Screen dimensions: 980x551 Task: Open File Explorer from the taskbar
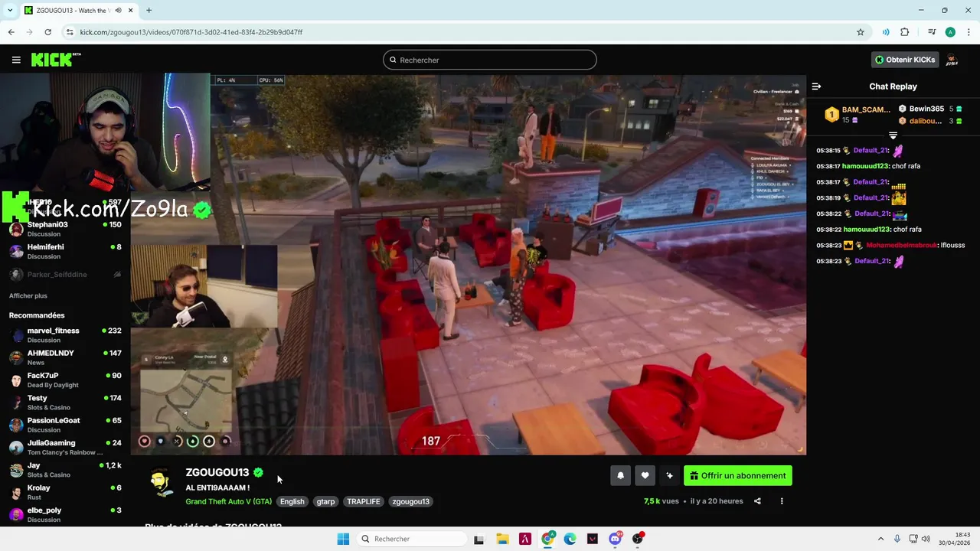(x=502, y=539)
